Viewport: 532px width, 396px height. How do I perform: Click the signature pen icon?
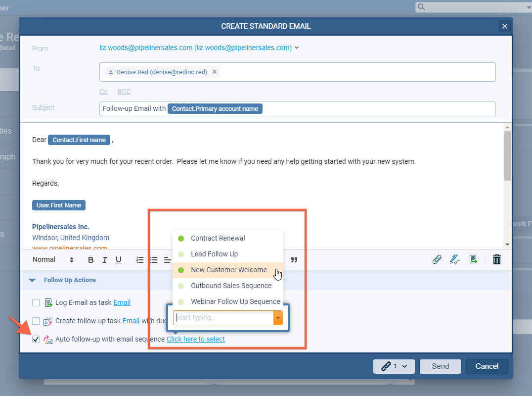pos(455,259)
